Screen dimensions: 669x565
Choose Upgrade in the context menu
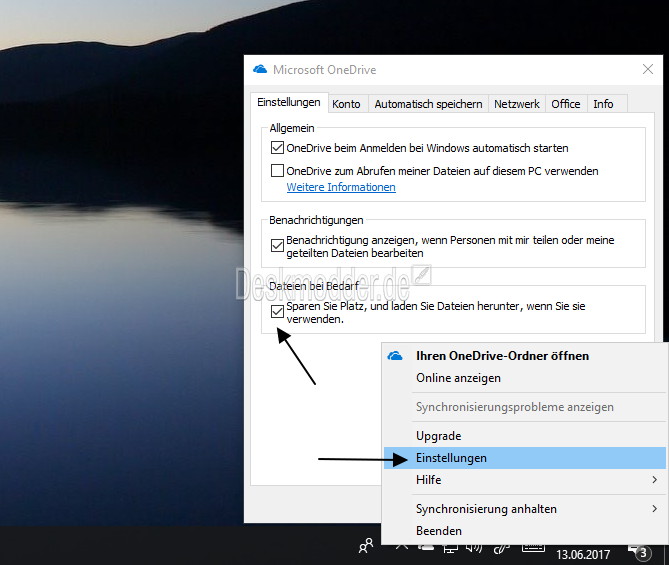click(x=525, y=436)
